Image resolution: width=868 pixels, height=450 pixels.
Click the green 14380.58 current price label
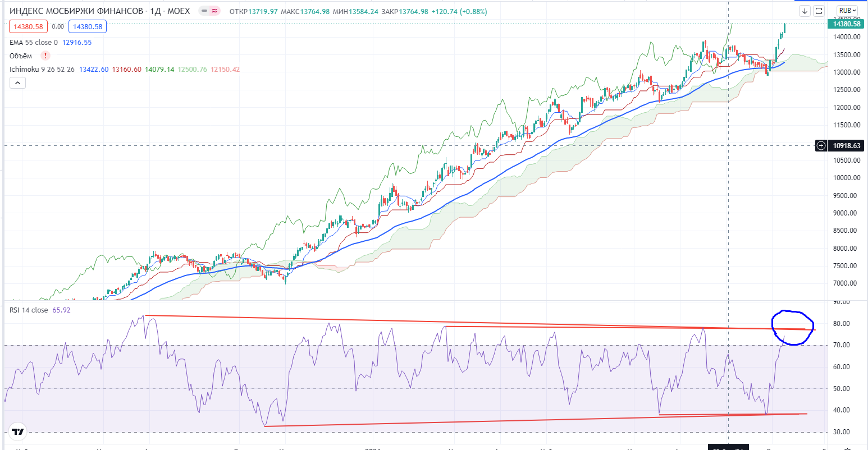[847, 24]
